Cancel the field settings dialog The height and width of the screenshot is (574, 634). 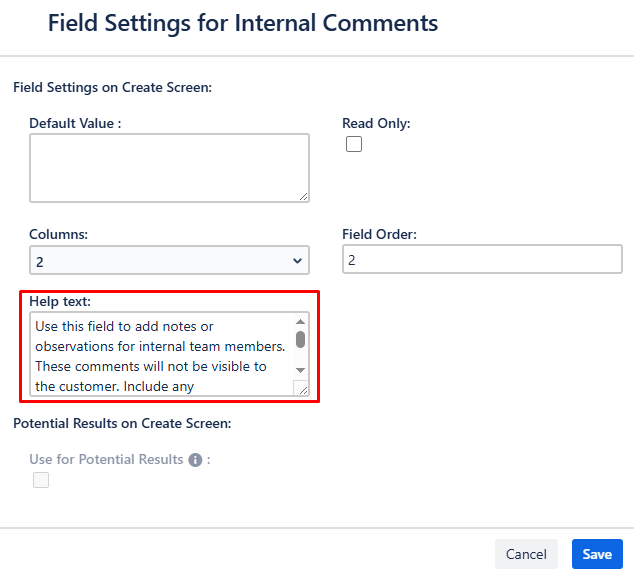[x=526, y=554]
